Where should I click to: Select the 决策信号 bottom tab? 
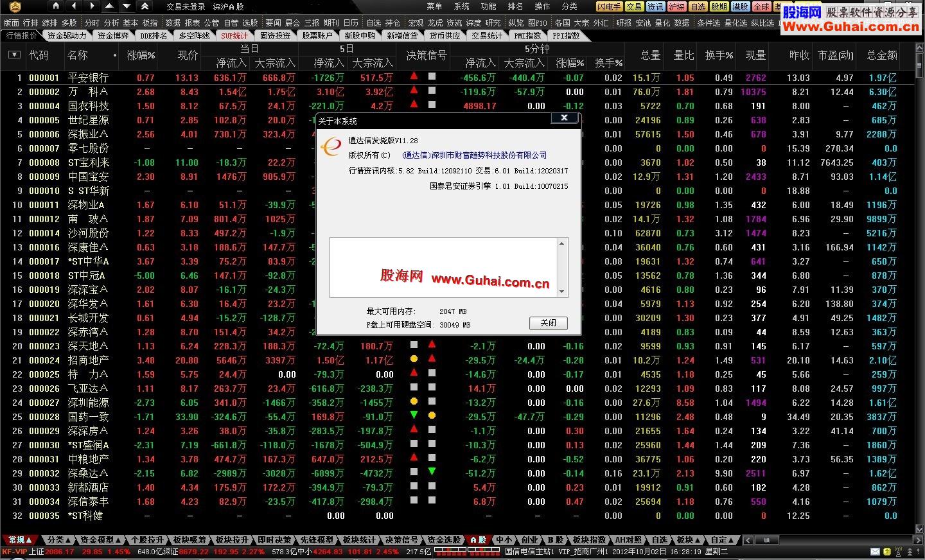(401, 540)
